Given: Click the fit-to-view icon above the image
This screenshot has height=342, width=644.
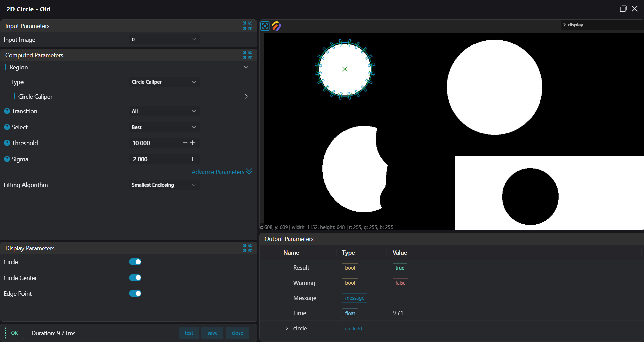Looking at the screenshot, I should point(265,26).
